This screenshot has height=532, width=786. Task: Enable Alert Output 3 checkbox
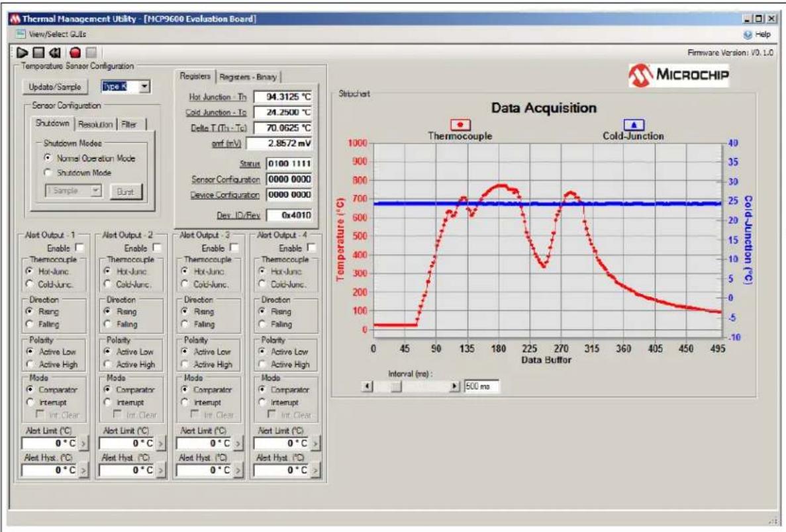point(234,247)
